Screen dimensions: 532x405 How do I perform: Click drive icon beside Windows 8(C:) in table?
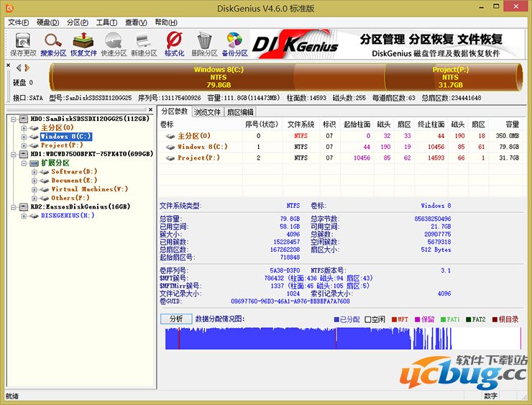(x=170, y=147)
